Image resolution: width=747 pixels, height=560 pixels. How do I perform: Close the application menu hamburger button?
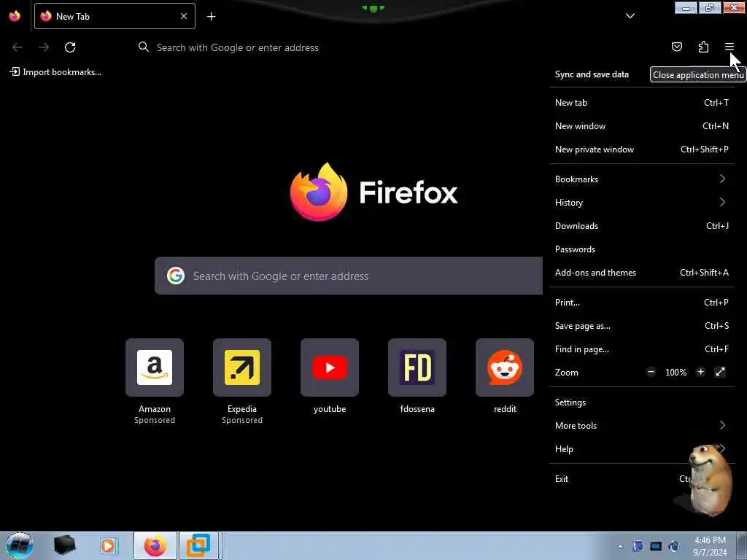click(729, 47)
